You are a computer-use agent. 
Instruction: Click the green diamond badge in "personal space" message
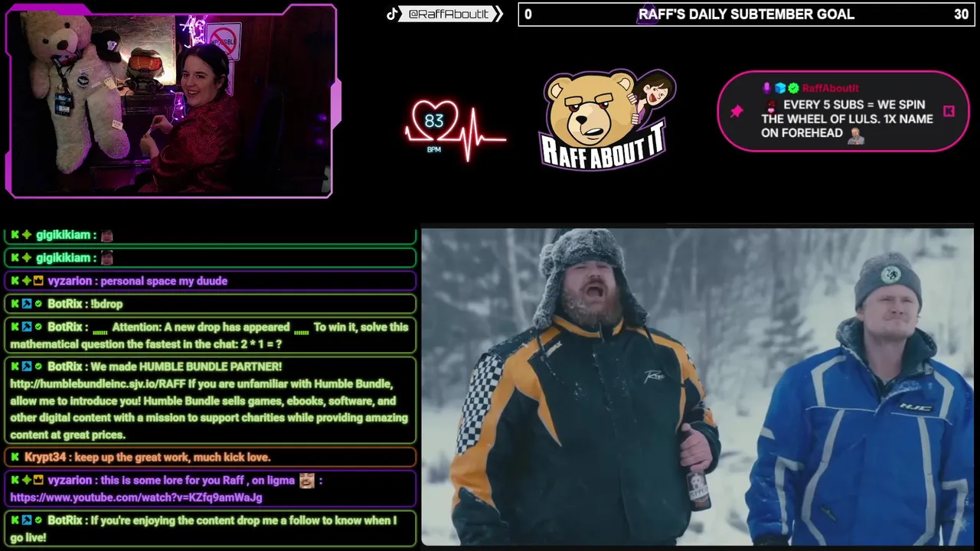click(26, 281)
